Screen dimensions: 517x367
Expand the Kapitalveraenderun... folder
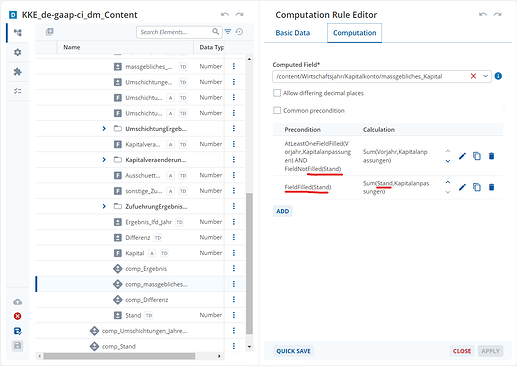coord(104,160)
